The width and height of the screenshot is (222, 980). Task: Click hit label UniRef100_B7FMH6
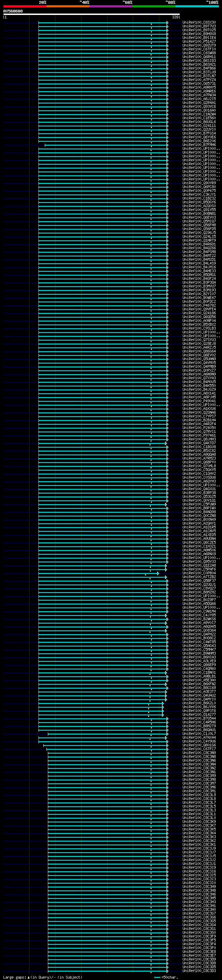coord(199,145)
